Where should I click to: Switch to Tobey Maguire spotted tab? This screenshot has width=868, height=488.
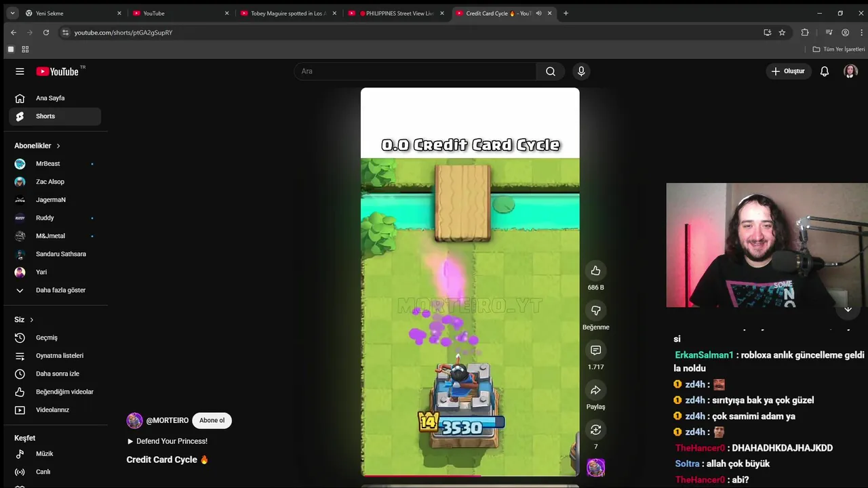[289, 13]
